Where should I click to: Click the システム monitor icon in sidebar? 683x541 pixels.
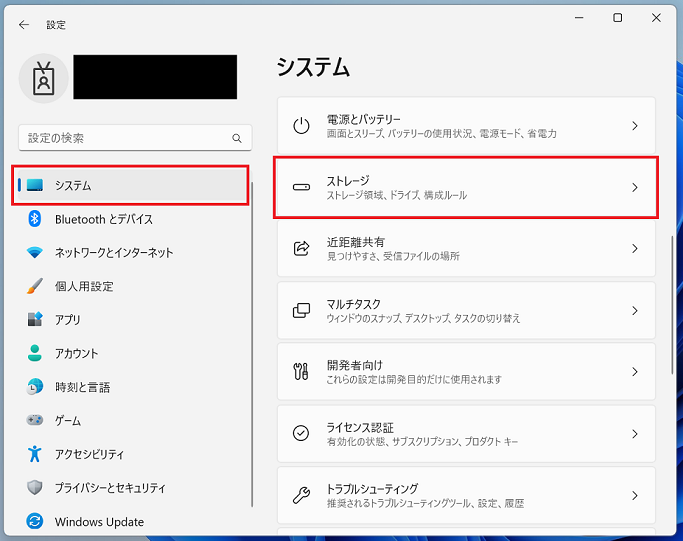click(35, 185)
